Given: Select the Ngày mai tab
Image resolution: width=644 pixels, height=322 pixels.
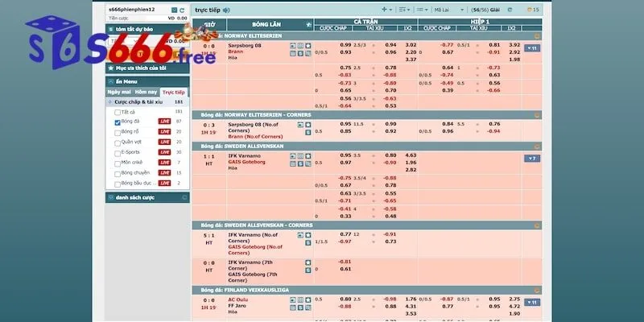Looking at the screenshot, I should pos(119,92).
